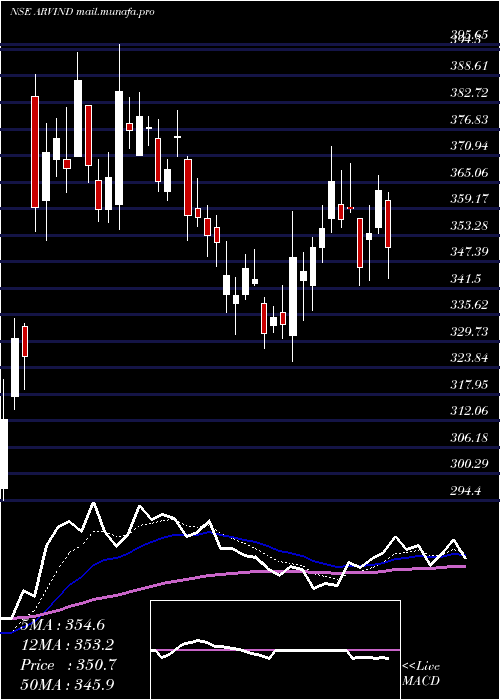The width and height of the screenshot is (500, 700).
Task: Click the 382.72 price axis label
Action: 469,93
